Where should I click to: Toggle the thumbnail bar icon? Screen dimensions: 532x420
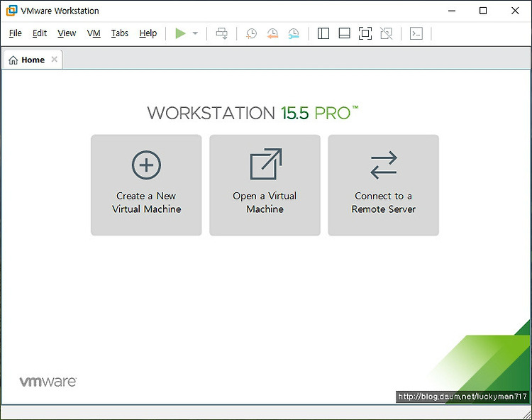[344, 33]
